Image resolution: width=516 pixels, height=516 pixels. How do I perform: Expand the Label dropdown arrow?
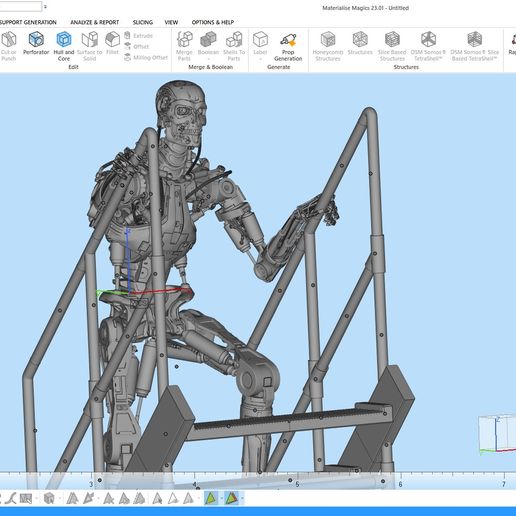260,59
